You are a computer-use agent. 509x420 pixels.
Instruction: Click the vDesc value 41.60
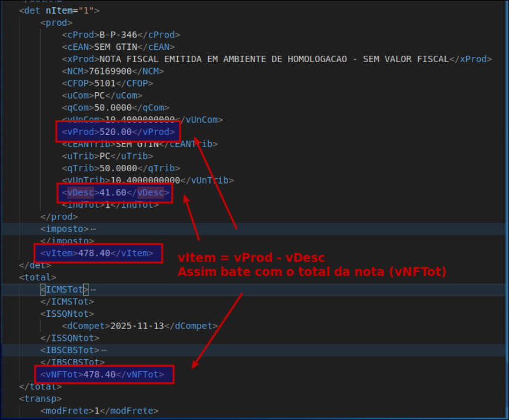point(113,193)
